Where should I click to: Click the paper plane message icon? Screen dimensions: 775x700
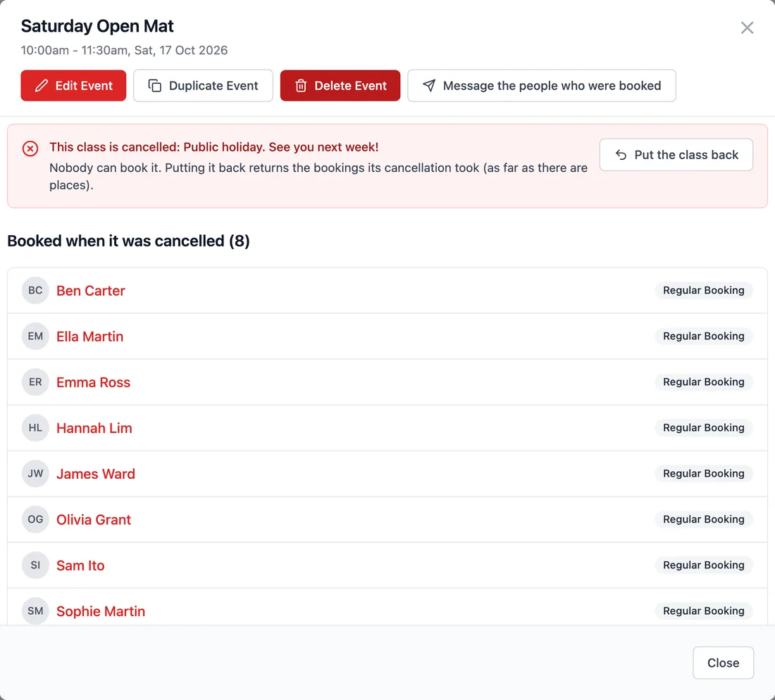429,85
